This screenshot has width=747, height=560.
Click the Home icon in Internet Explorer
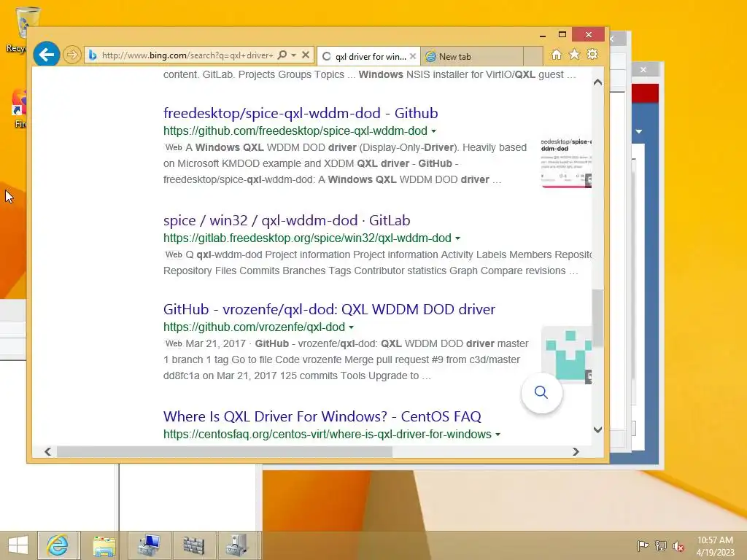point(557,55)
